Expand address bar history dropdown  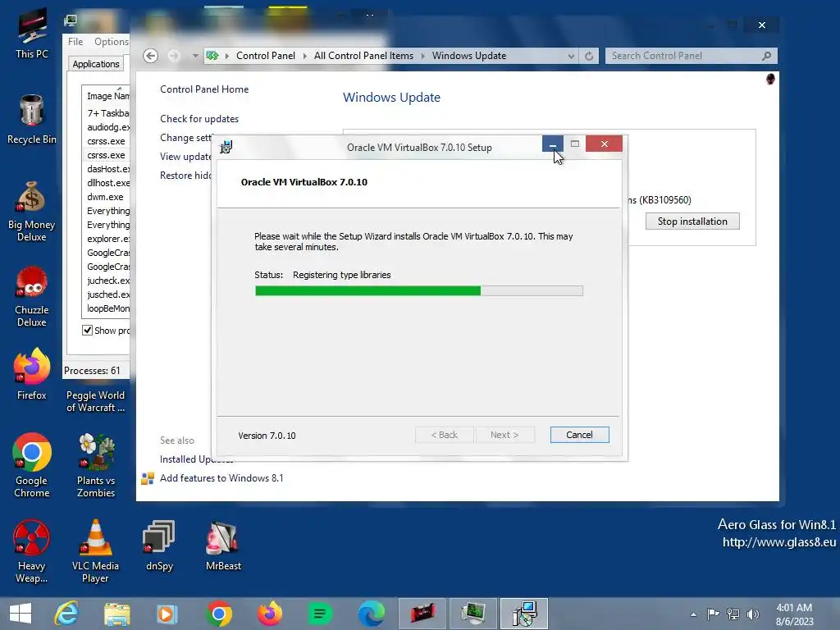[x=571, y=56]
